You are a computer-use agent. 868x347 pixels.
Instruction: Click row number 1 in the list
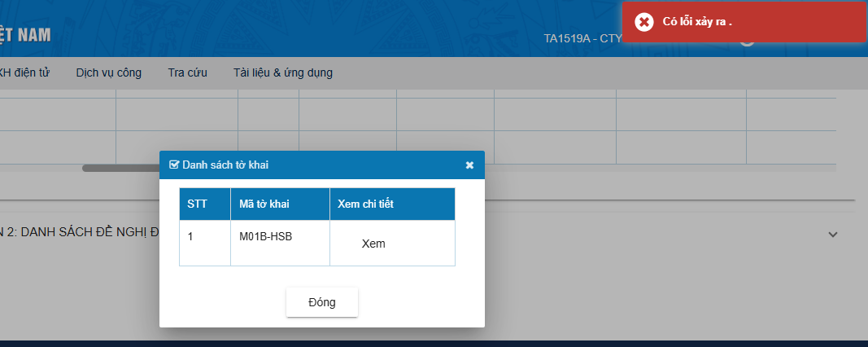coord(190,236)
